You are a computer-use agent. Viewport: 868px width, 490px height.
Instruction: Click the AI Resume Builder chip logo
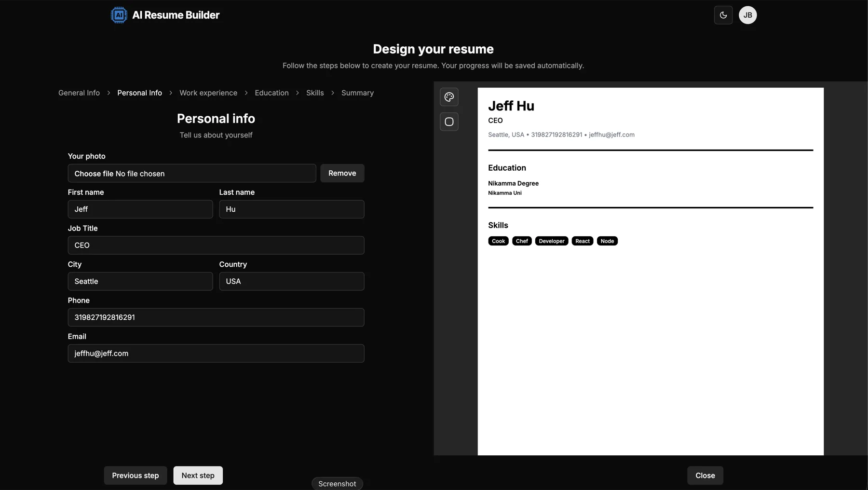(x=119, y=15)
